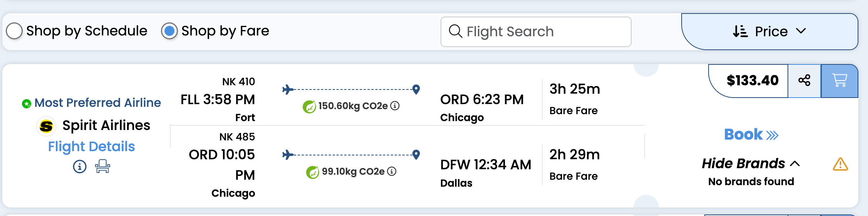Image resolution: width=868 pixels, height=216 pixels.
Task: Collapse the Hide Brands section
Action: point(751,164)
